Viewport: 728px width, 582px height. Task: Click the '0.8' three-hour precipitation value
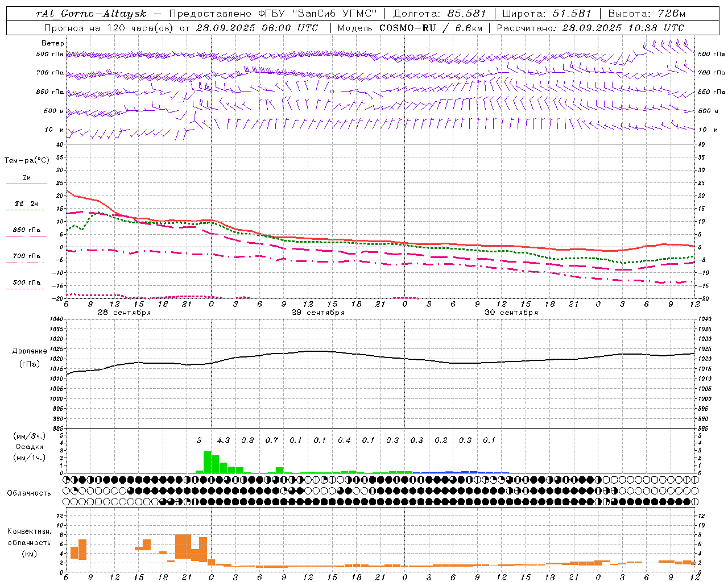tap(247, 440)
